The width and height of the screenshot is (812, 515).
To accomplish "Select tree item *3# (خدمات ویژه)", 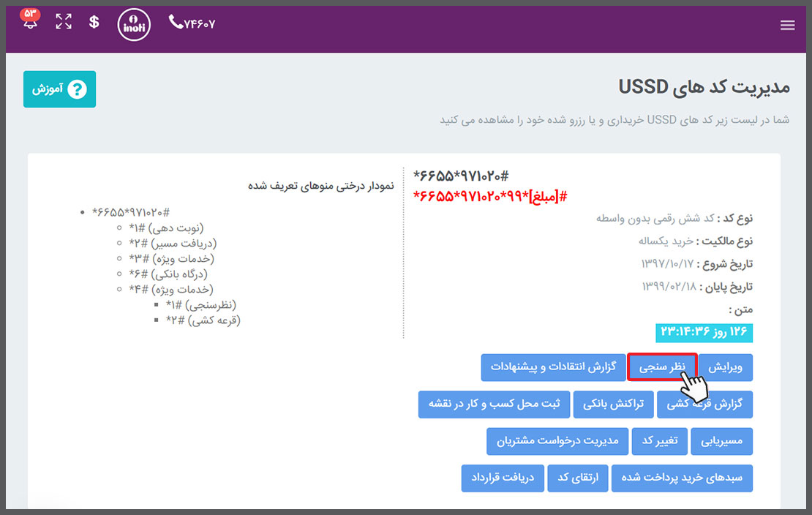I will pyautogui.click(x=171, y=258).
